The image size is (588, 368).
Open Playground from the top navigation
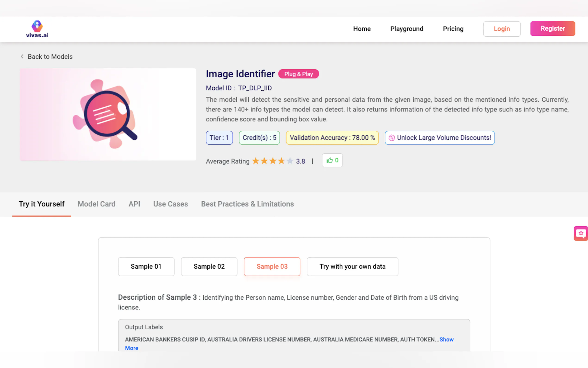(x=407, y=29)
